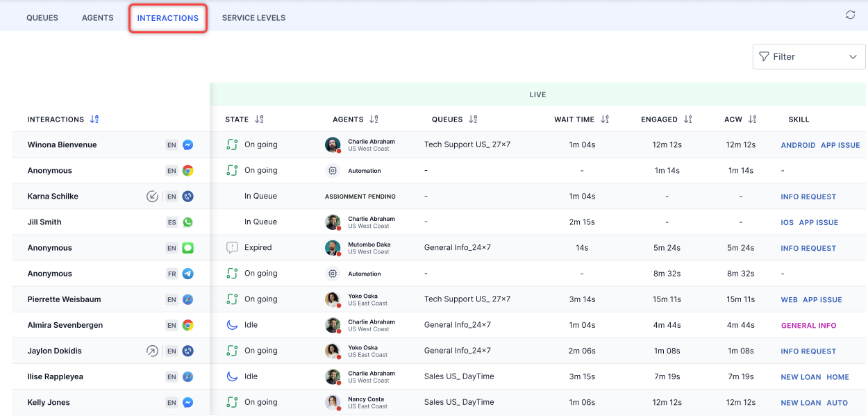This screenshot has height=416, width=868.
Task: Switch to the Queues tab
Action: pos(42,18)
